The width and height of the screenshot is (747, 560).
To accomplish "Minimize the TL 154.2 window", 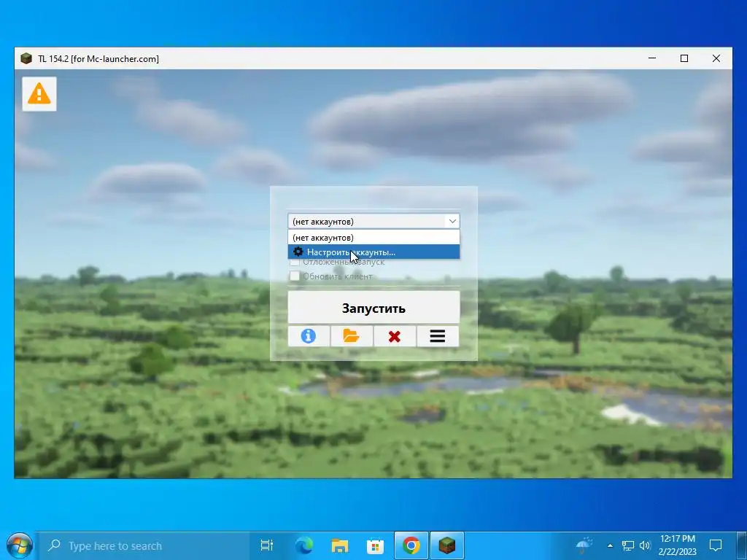I will pyautogui.click(x=652, y=58).
